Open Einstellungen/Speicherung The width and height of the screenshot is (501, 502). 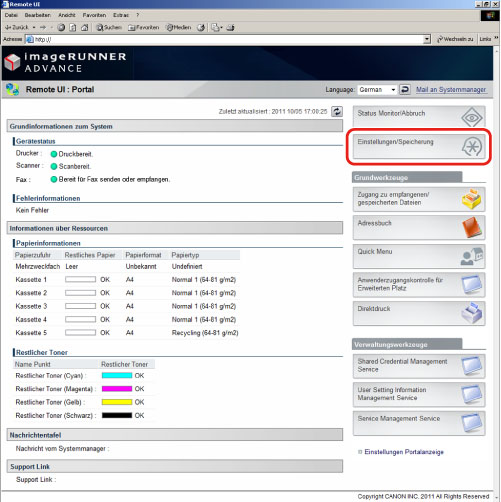[x=419, y=147]
